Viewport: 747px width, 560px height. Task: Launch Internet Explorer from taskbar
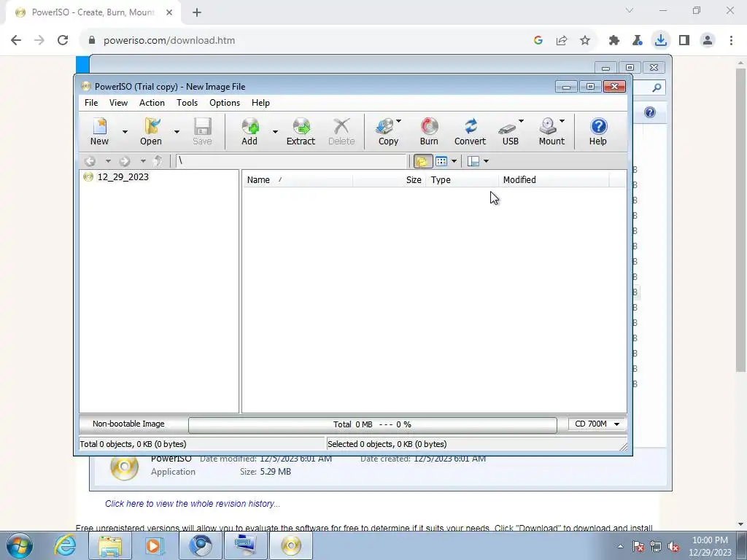(x=64, y=545)
